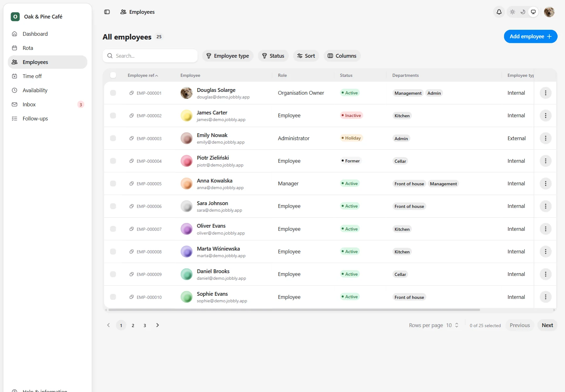Copy link icon beside EMP-000002
The image size is (565, 392).
coord(132,115)
